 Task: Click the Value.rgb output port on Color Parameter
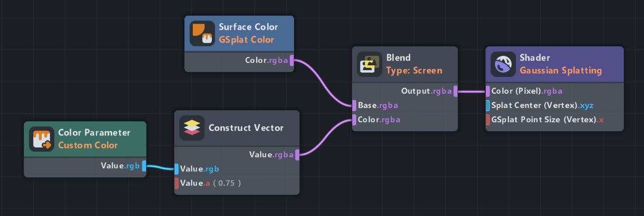coord(144,166)
